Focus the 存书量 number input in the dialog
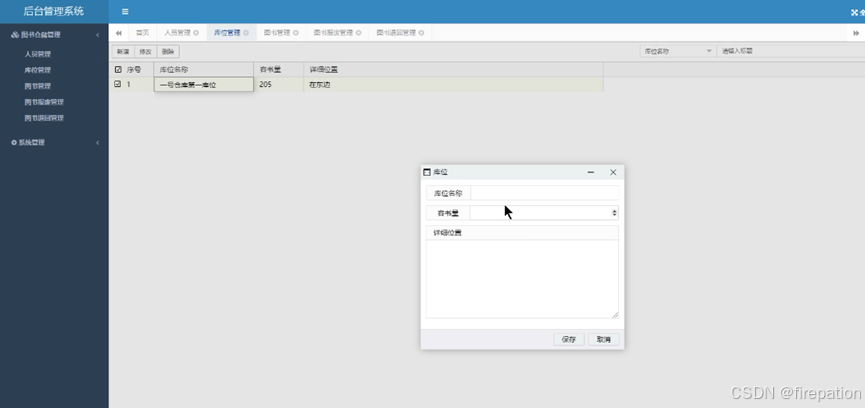865x408 pixels. click(540, 213)
